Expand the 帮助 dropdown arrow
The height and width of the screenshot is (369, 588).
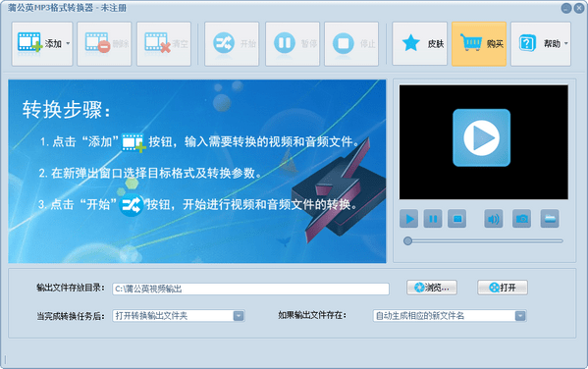point(566,43)
